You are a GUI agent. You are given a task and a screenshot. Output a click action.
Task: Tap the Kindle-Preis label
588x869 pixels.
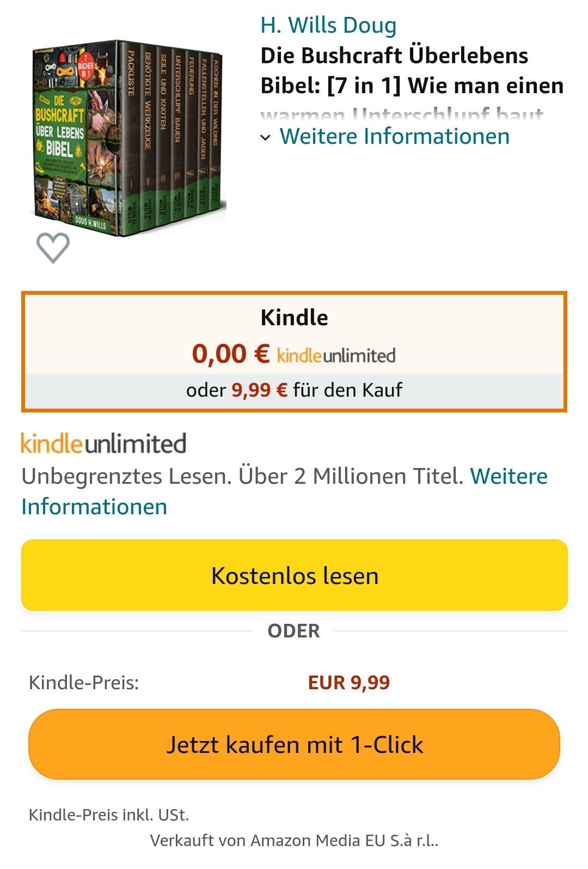(x=84, y=682)
